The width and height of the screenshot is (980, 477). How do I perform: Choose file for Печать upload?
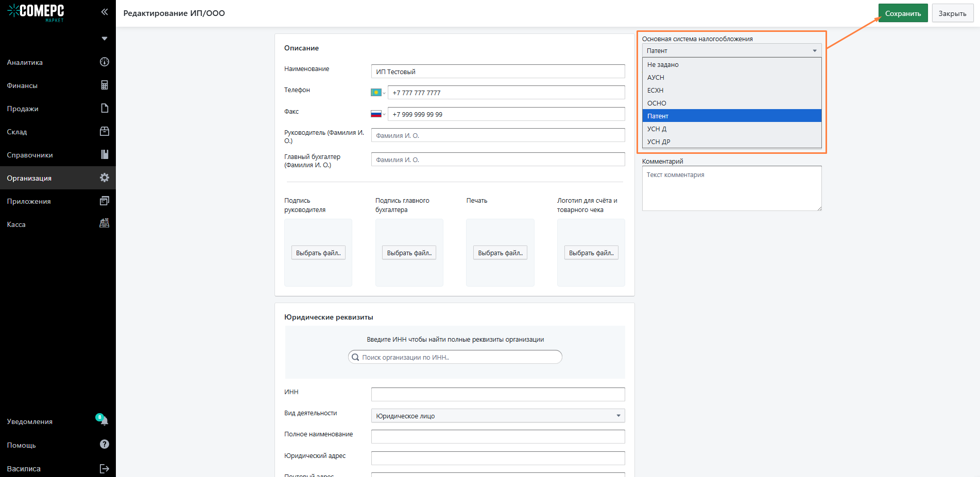tap(500, 253)
